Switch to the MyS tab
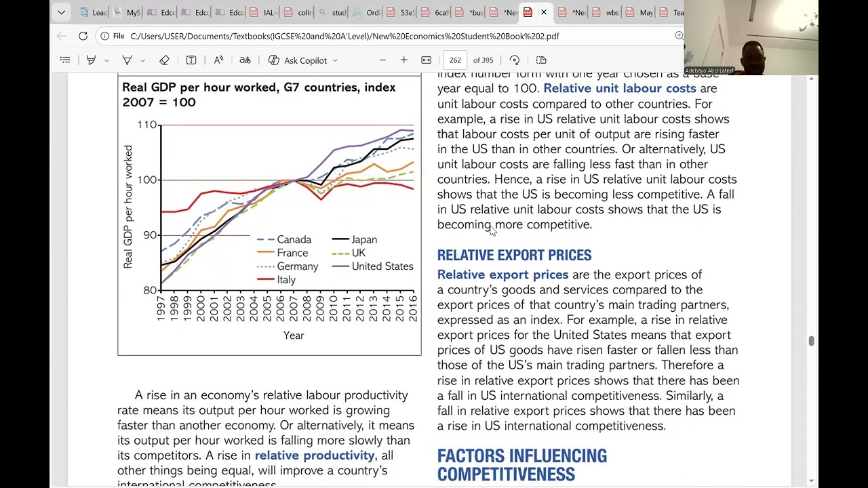Screen dimensions: 868x488 click(127, 12)
